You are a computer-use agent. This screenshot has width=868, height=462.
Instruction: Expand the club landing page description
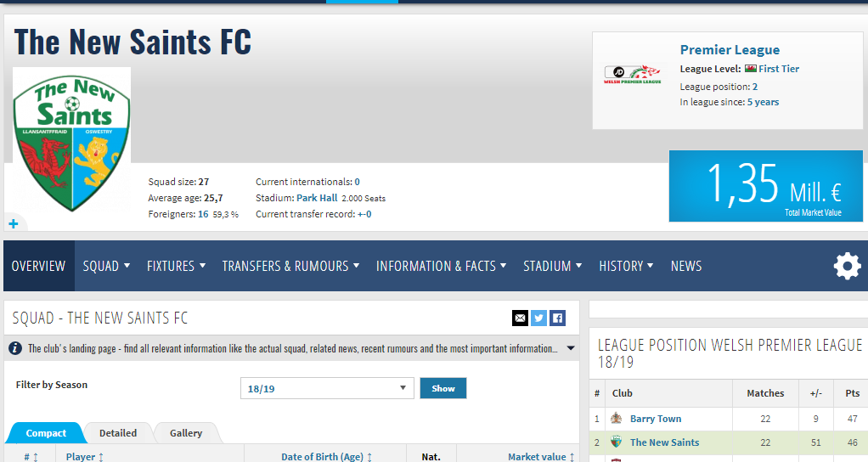click(x=571, y=348)
